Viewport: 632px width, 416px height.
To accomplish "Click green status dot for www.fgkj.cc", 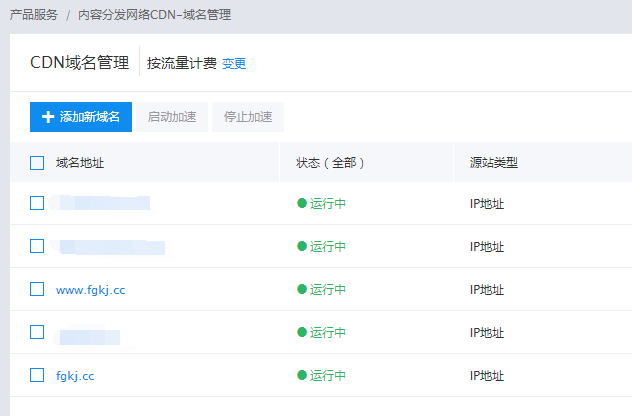I will (x=302, y=290).
